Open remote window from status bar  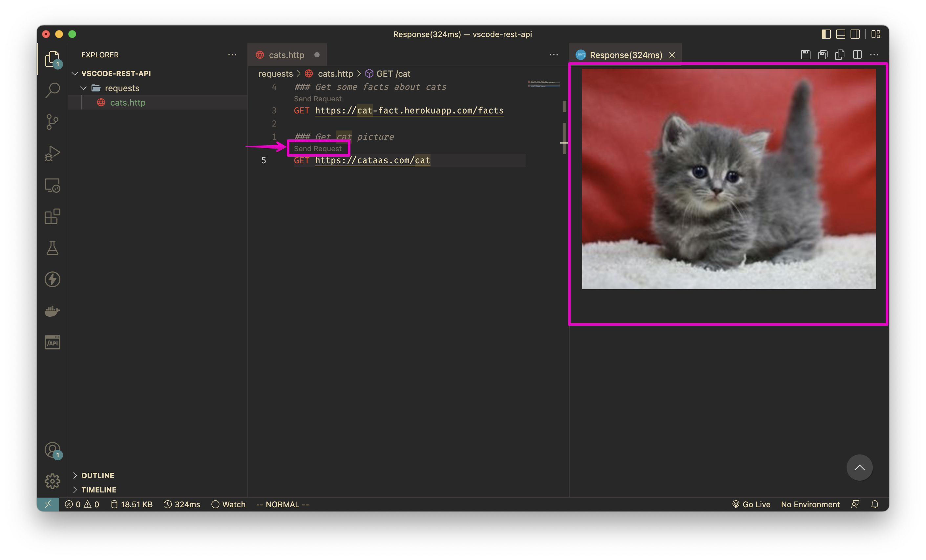[48, 504]
